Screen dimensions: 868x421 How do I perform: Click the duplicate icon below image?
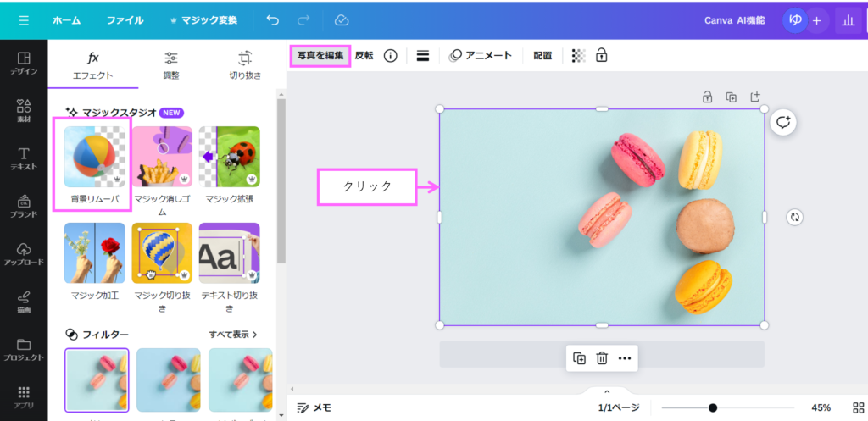coord(579,358)
